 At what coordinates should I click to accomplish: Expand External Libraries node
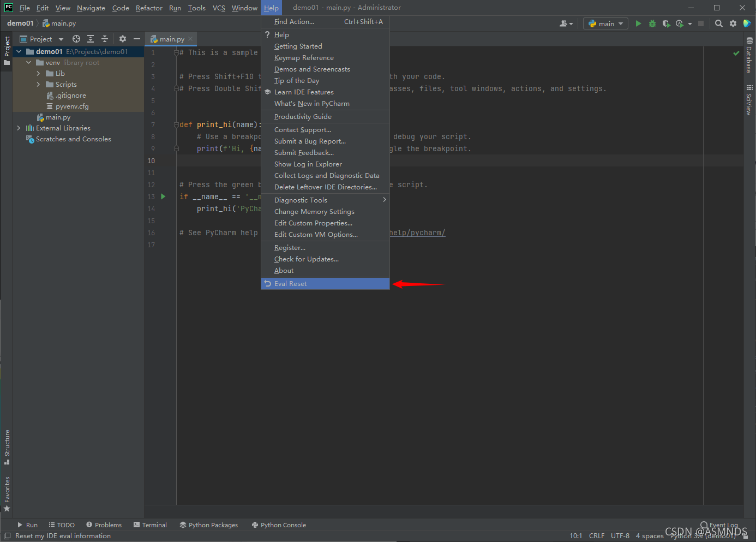(x=19, y=128)
